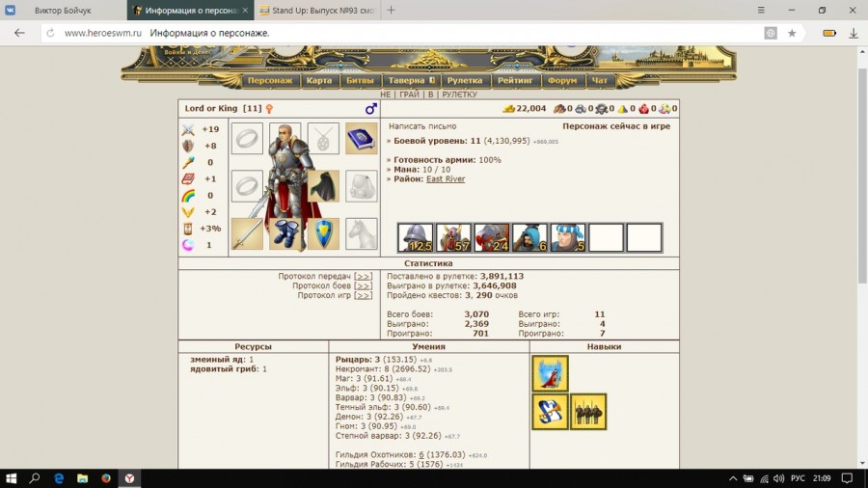Open the army unit with 57 troops

(x=453, y=237)
